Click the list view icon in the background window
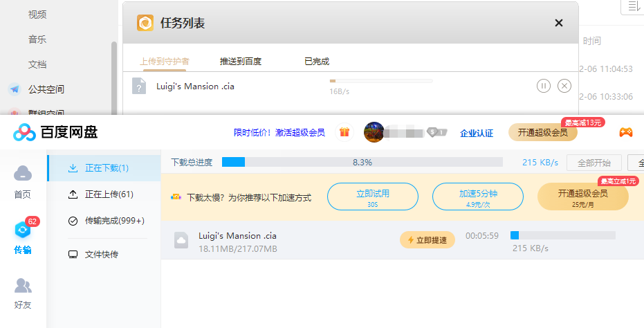This screenshot has height=328, width=644. pos(634,6)
